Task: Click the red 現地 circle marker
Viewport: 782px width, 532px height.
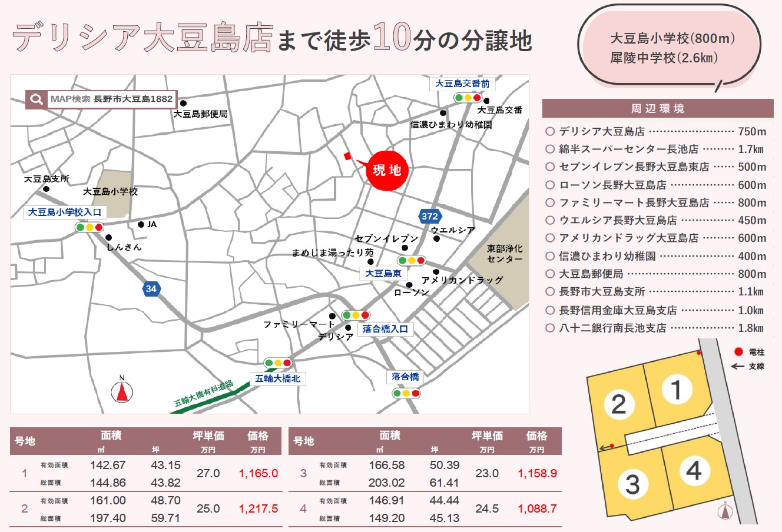Action: click(387, 170)
